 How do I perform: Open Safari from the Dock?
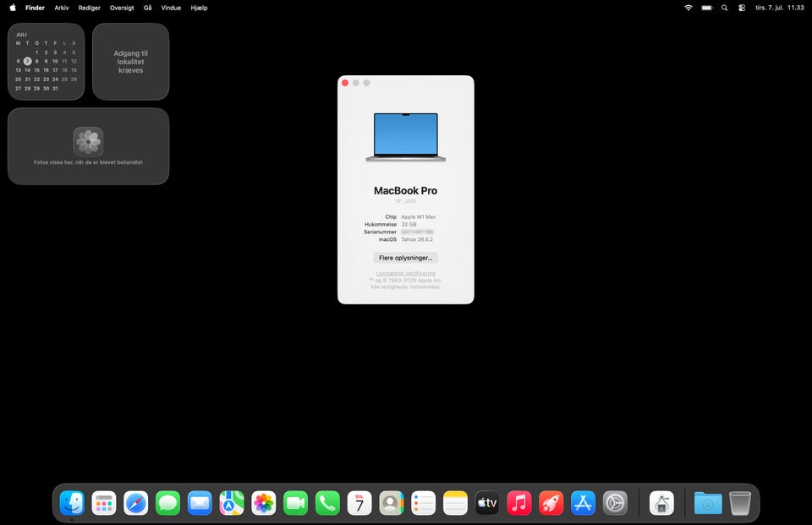click(135, 503)
